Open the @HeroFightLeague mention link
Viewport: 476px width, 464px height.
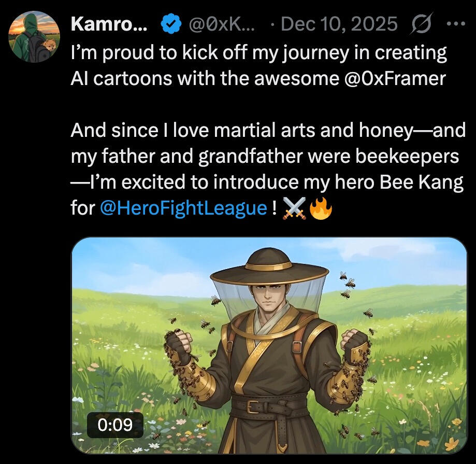(182, 208)
